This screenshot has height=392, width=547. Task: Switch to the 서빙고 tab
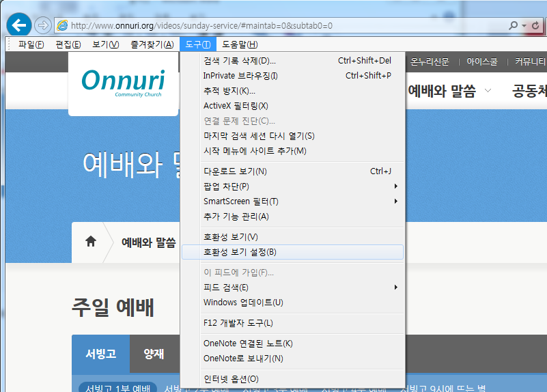click(x=101, y=354)
